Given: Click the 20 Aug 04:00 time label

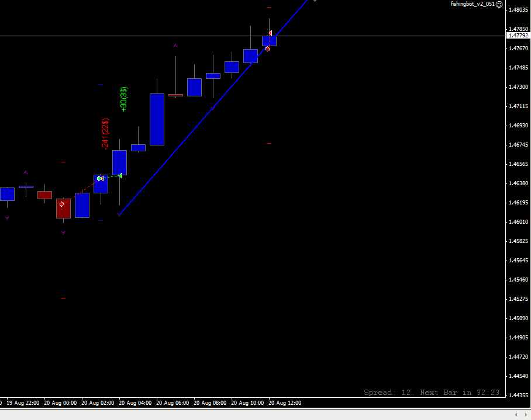Looking at the screenshot, I should 135,402.
